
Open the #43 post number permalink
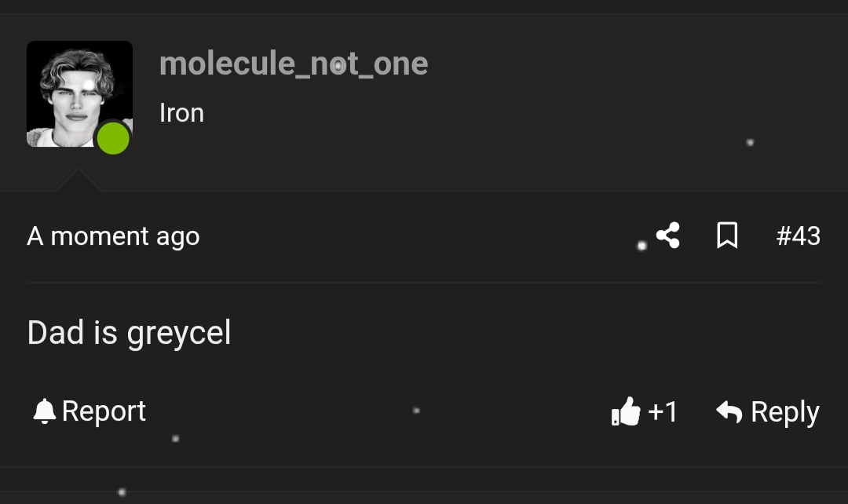798,236
